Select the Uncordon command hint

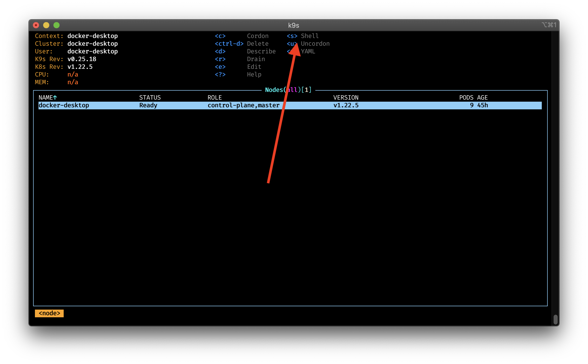pyautogui.click(x=315, y=44)
